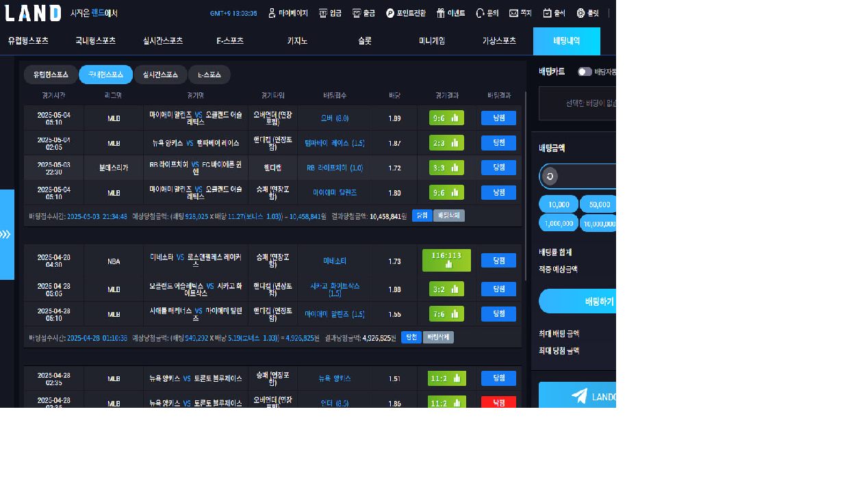Screen dimensions: 868x494
Task: Toggle the betting cart auto switch
Action: (x=584, y=72)
